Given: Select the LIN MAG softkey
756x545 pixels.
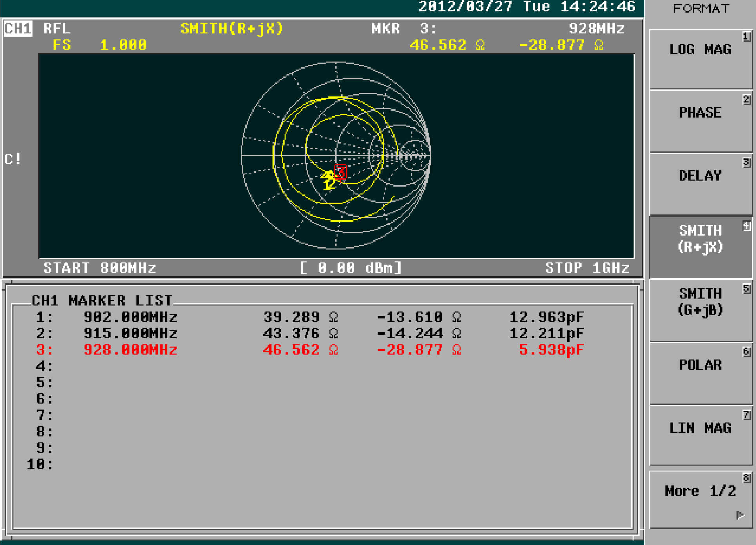Looking at the screenshot, I should tap(700, 436).
